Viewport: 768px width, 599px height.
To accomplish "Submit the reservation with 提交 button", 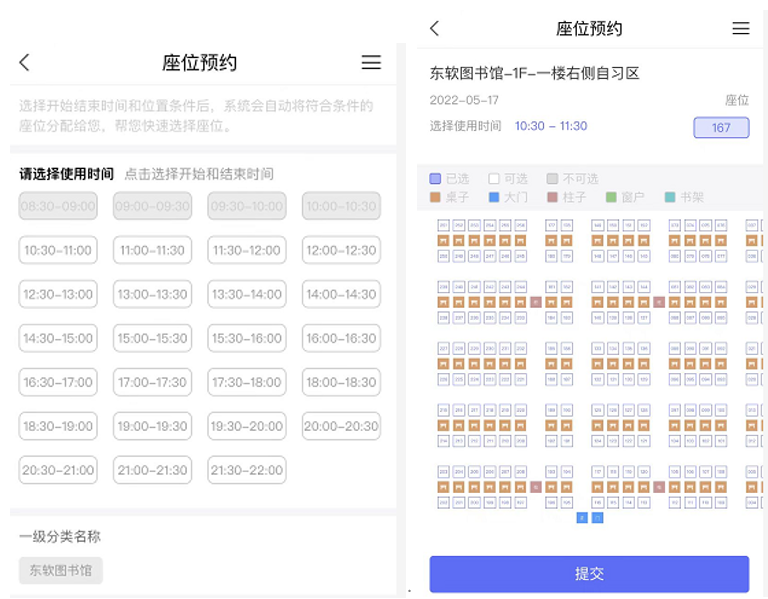I will pos(589,574).
